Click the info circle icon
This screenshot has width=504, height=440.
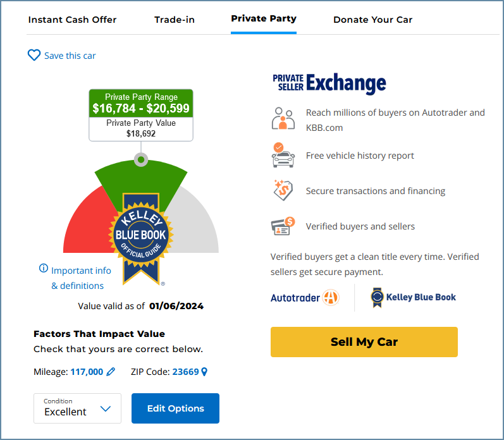44,268
